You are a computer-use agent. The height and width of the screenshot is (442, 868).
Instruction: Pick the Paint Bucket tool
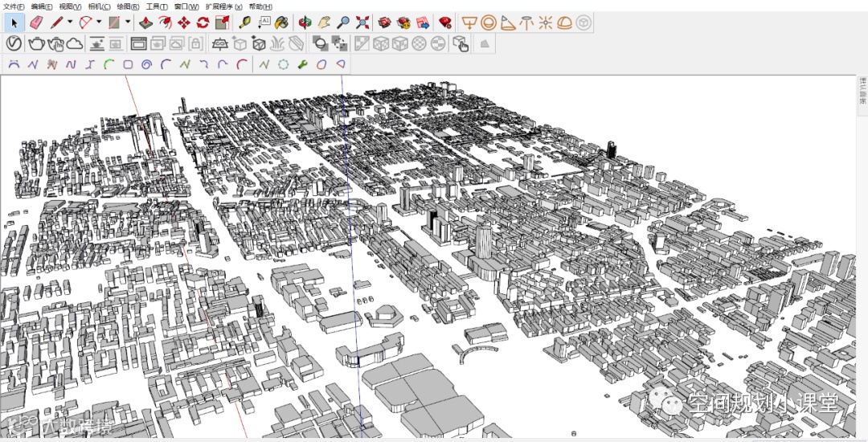coord(281,23)
